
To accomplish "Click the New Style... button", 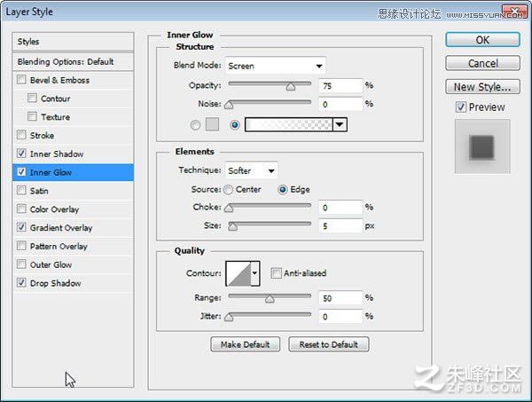I will [482, 87].
